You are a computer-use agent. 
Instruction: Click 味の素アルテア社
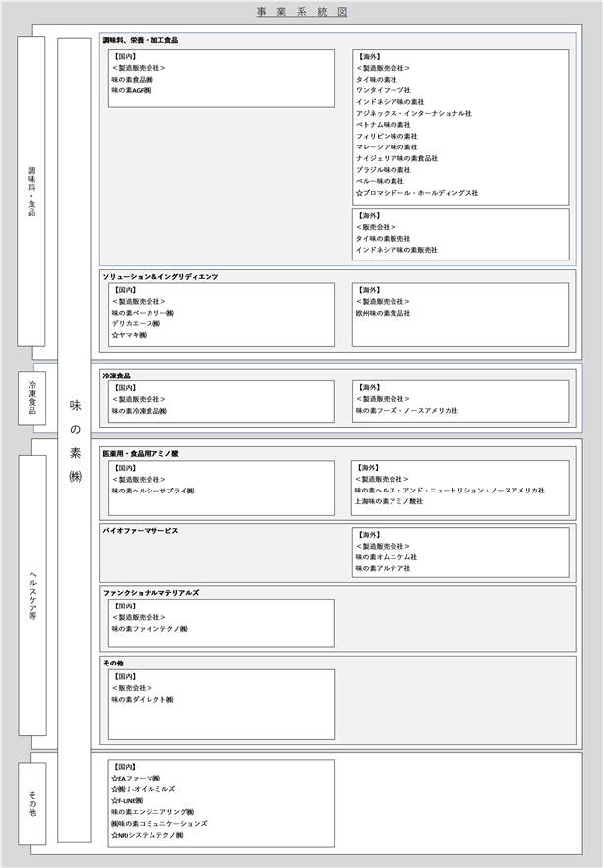384,568
